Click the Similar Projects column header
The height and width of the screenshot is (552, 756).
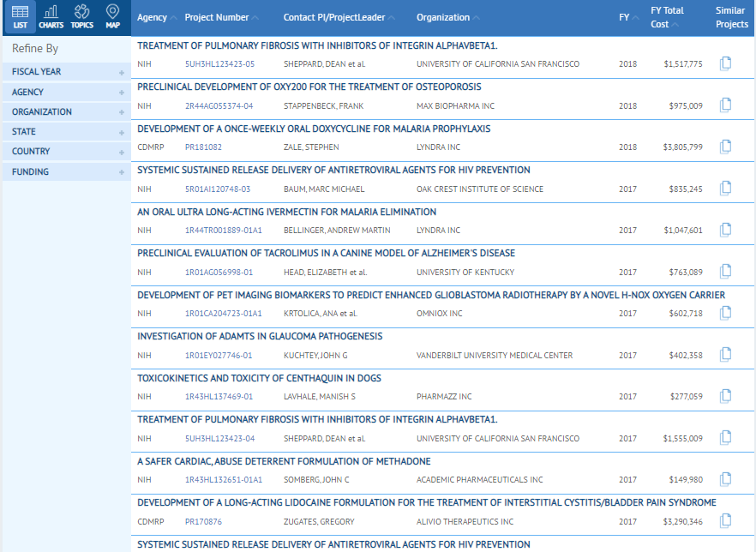pos(731,17)
